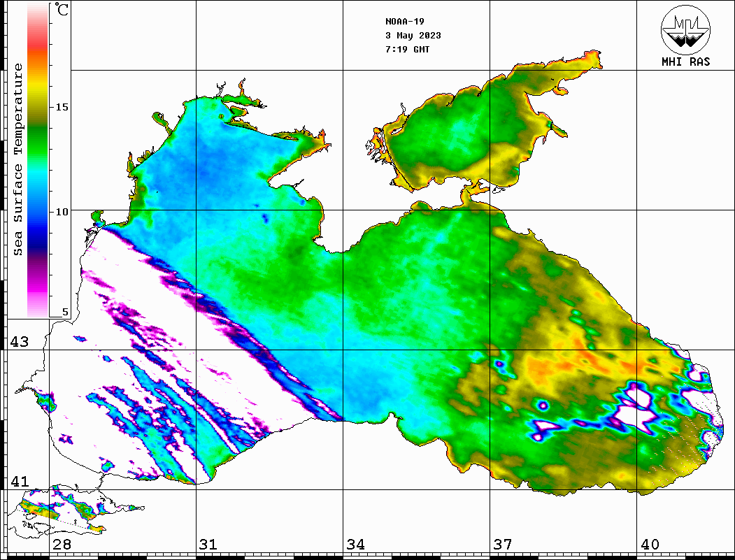Click the Sea Surface Temperature vertical title

point(18,159)
